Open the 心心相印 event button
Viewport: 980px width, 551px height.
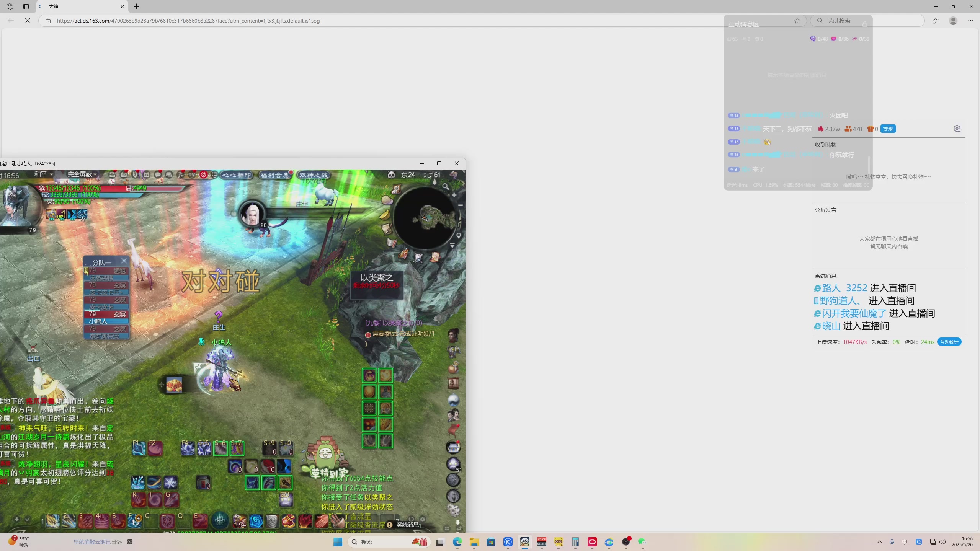[x=237, y=175]
